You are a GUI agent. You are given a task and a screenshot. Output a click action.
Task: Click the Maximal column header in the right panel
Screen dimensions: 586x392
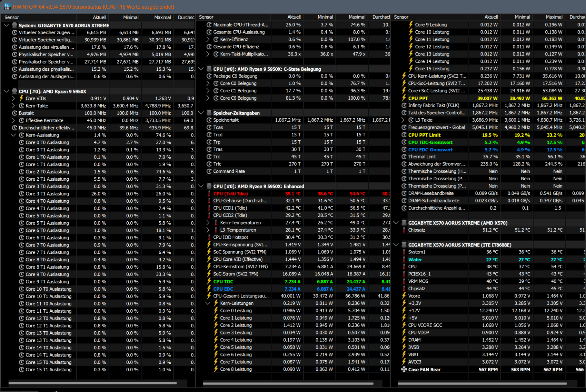(x=549, y=17)
